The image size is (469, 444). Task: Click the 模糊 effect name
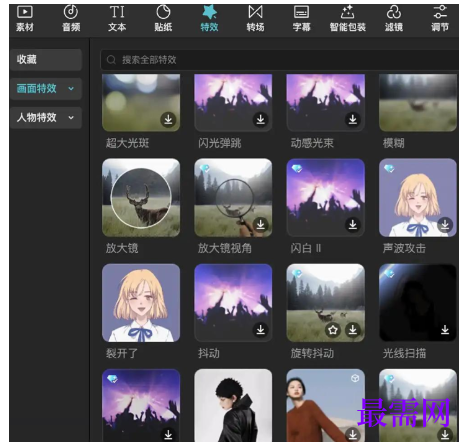(394, 143)
